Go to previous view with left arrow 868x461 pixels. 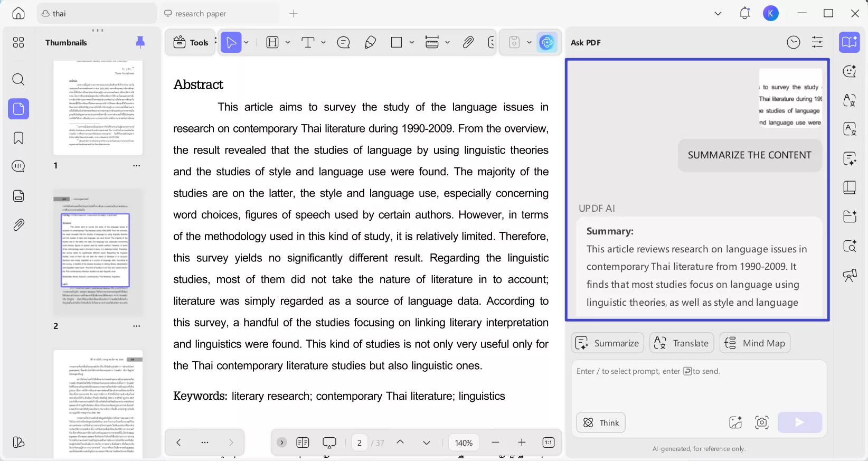point(178,443)
